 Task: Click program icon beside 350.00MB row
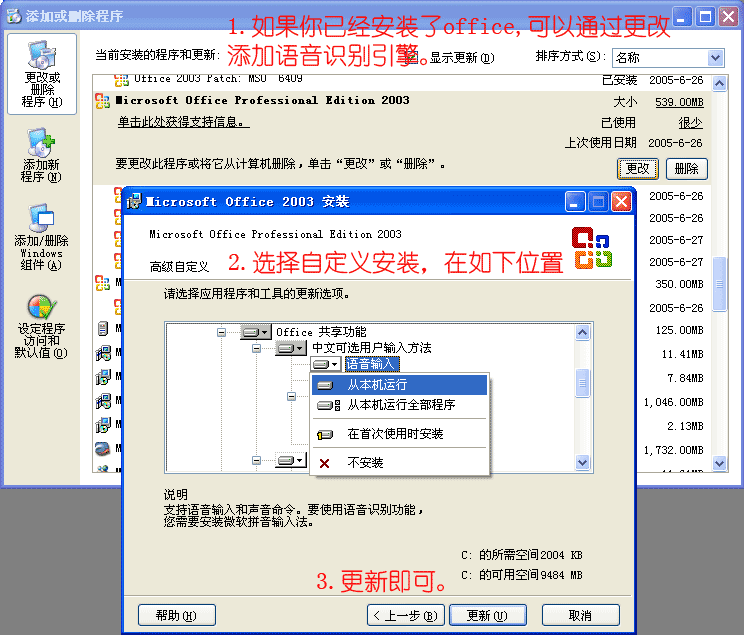pyautogui.click(x=102, y=283)
